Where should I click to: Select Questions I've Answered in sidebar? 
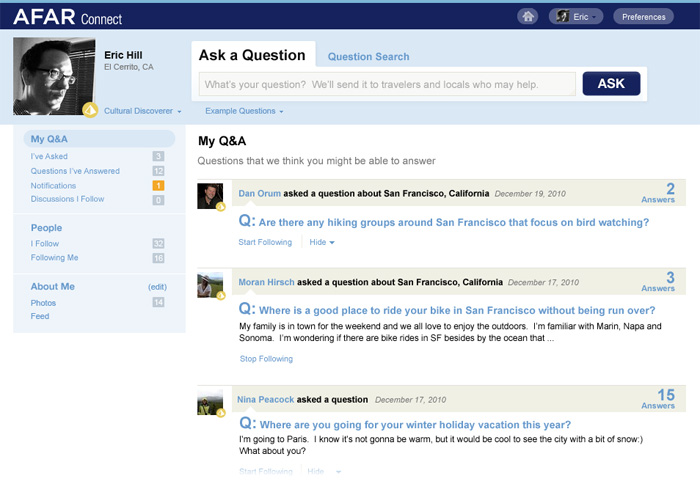[75, 171]
